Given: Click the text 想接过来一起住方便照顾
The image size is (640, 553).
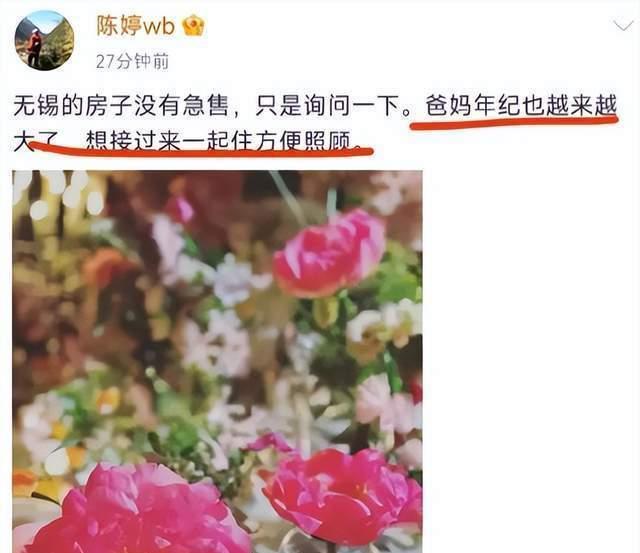Looking at the screenshot, I should point(218,141).
